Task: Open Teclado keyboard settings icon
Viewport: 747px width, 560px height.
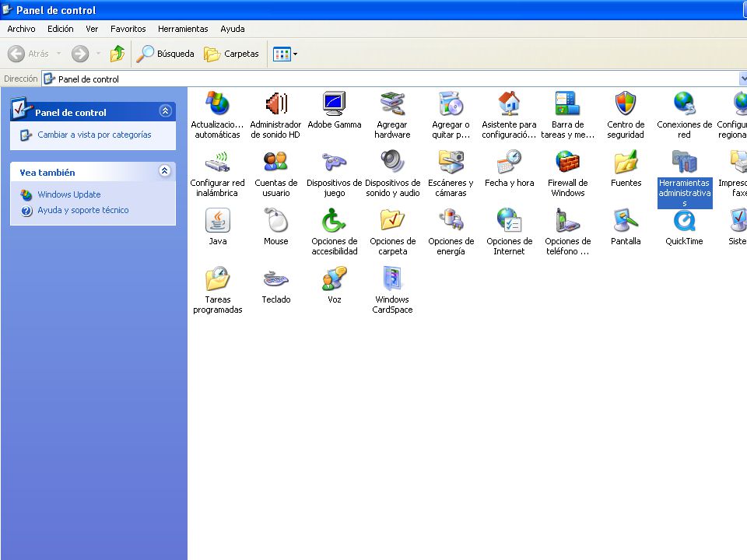Action: [x=275, y=278]
